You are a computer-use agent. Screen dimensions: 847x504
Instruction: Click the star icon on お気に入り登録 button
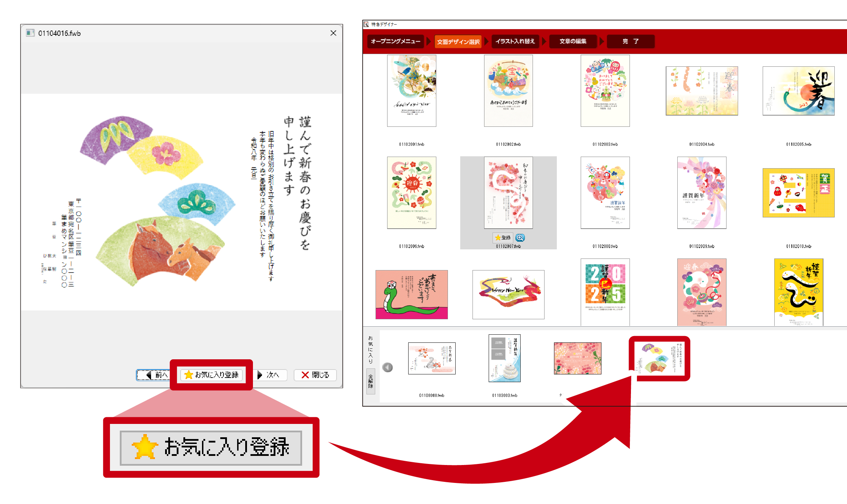pyautogui.click(x=189, y=375)
